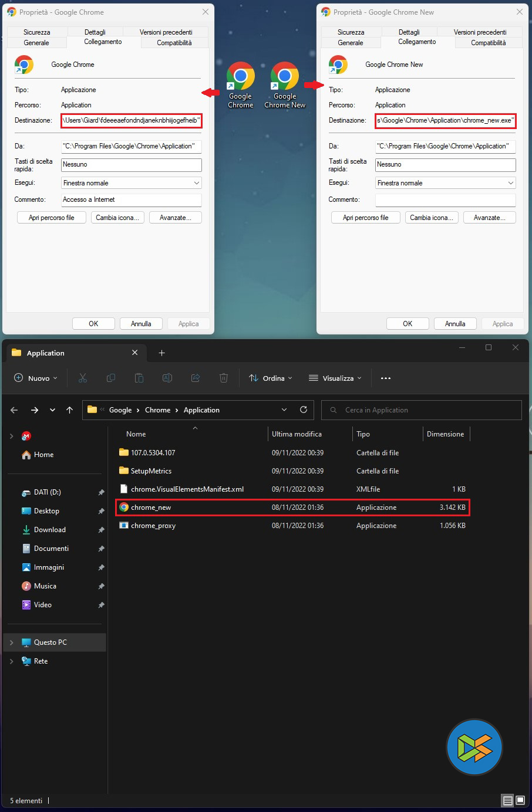Viewport: 532px width, 812px height.
Task: Open the Ordina sort dropdown
Action: (270, 378)
